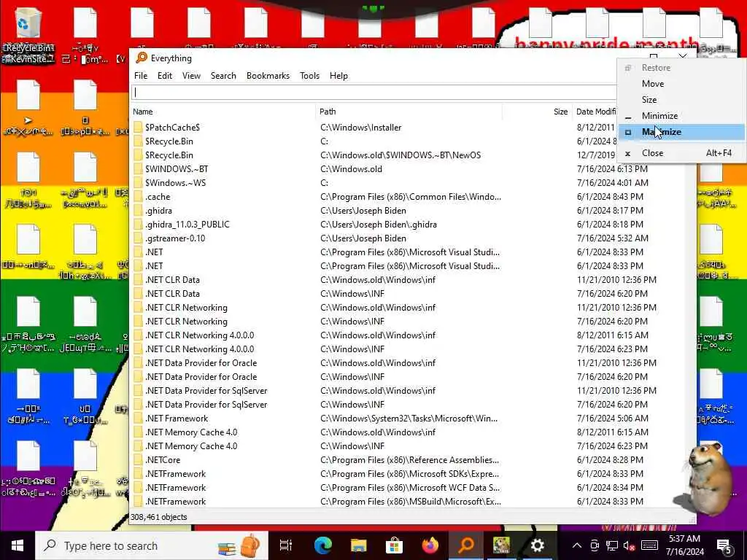Open the Tools menu
Screen dimensions: 747x560
(309, 76)
